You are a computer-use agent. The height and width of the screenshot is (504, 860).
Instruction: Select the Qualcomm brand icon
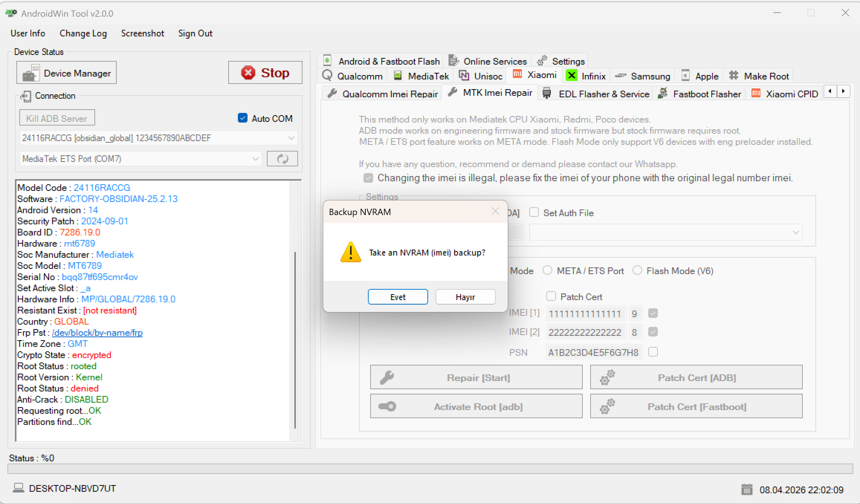click(328, 76)
